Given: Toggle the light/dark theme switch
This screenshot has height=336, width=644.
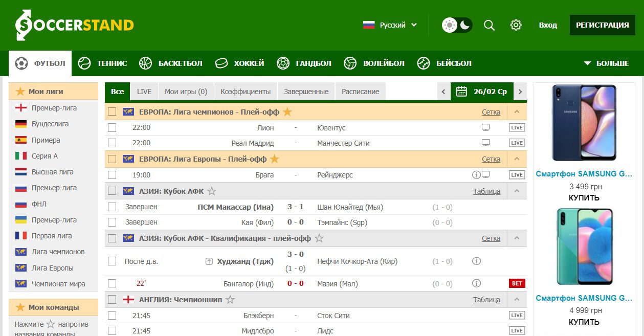Looking at the screenshot, I should (457, 25).
